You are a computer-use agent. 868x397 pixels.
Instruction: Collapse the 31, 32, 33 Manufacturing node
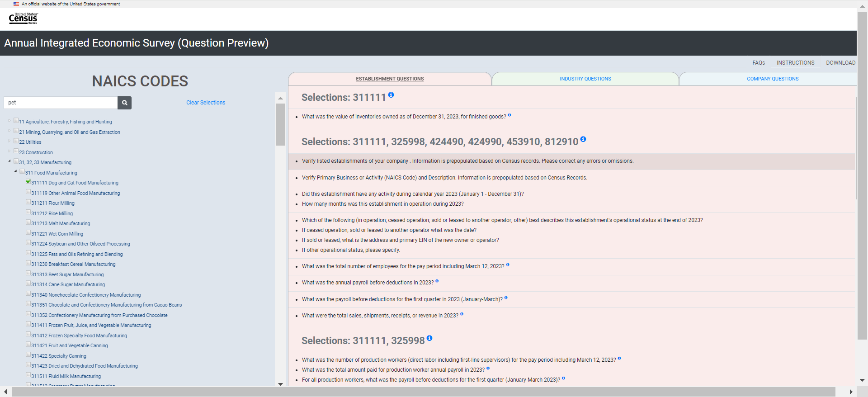(9, 161)
